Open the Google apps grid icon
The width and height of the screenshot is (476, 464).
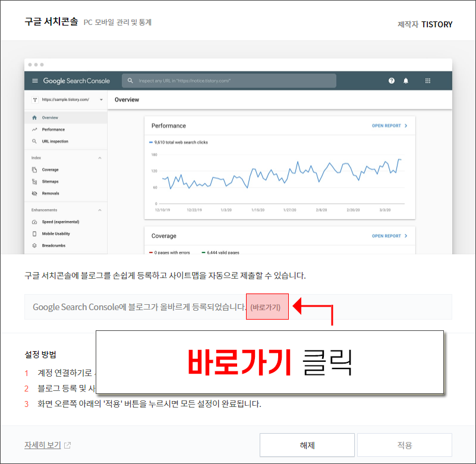(427, 81)
